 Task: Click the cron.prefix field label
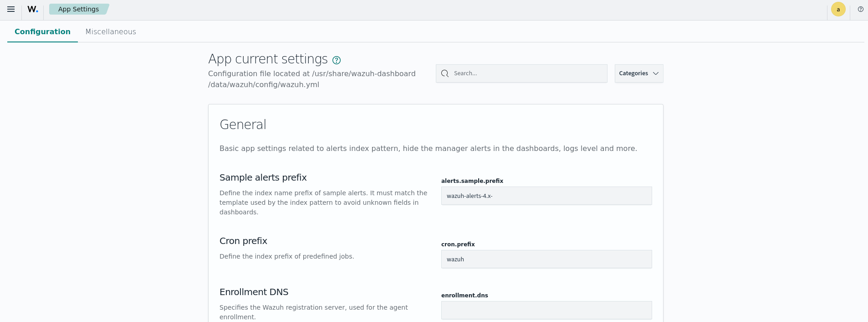(x=458, y=244)
